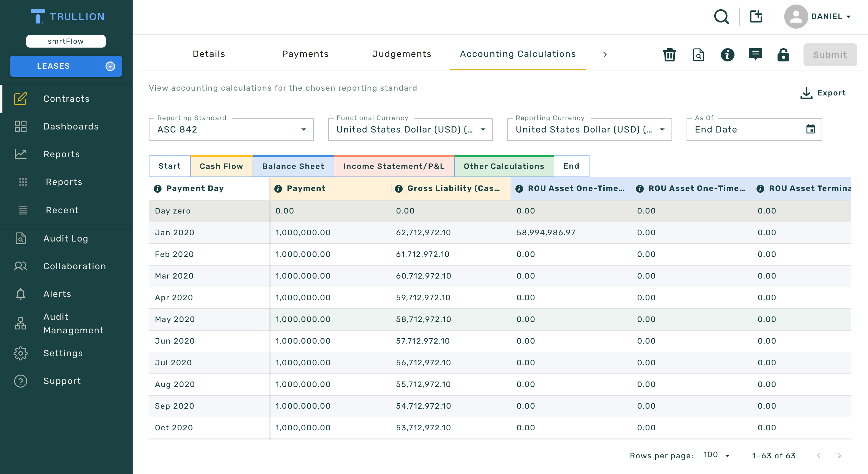Click the unlock padlock icon
This screenshot has height=474, width=868.
[x=783, y=55]
